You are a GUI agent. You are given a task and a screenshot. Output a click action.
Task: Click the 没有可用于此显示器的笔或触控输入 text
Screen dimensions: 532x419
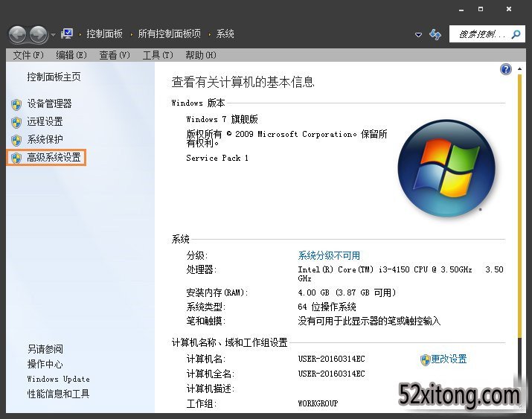(369, 321)
